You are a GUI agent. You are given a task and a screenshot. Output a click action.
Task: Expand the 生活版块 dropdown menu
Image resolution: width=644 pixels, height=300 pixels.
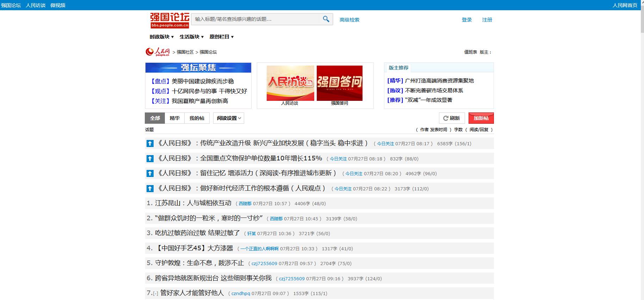point(192,37)
